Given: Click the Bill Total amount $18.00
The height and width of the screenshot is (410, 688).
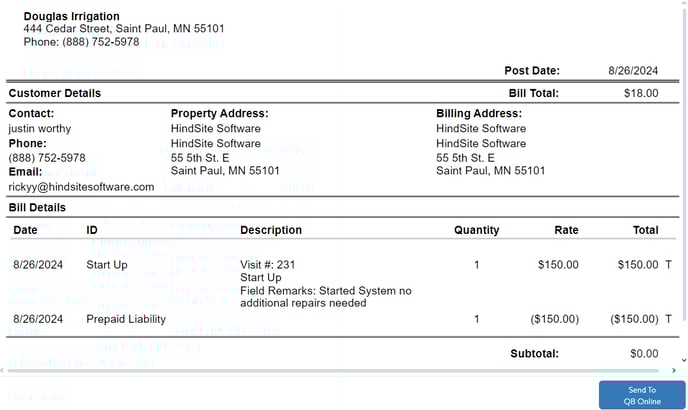Looking at the screenshot, I should 640,93.
